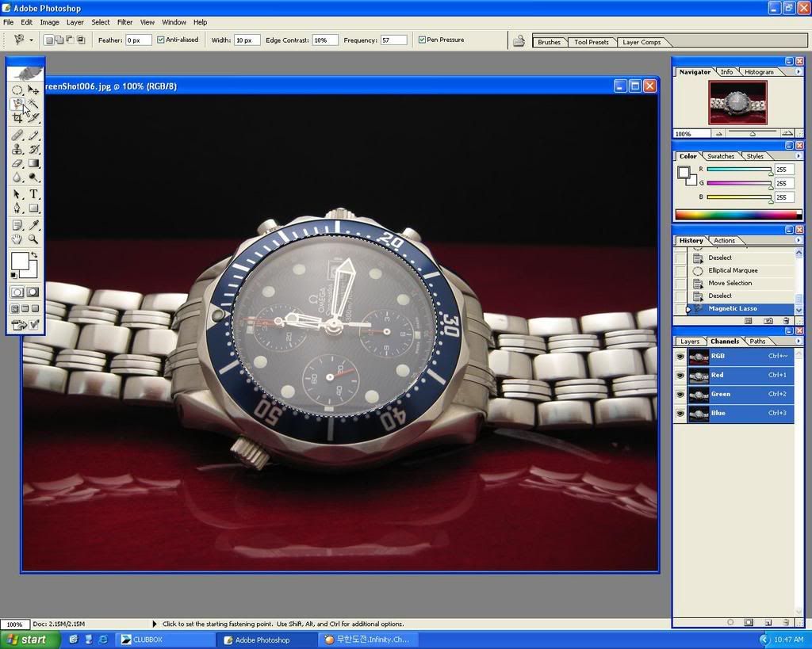812x649 pixels.
Task: Reset to default foreground and background colors
Action: 13,275
